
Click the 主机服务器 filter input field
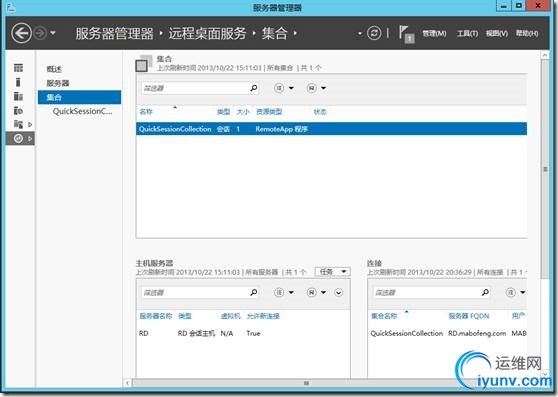click(x=195, y=292)
